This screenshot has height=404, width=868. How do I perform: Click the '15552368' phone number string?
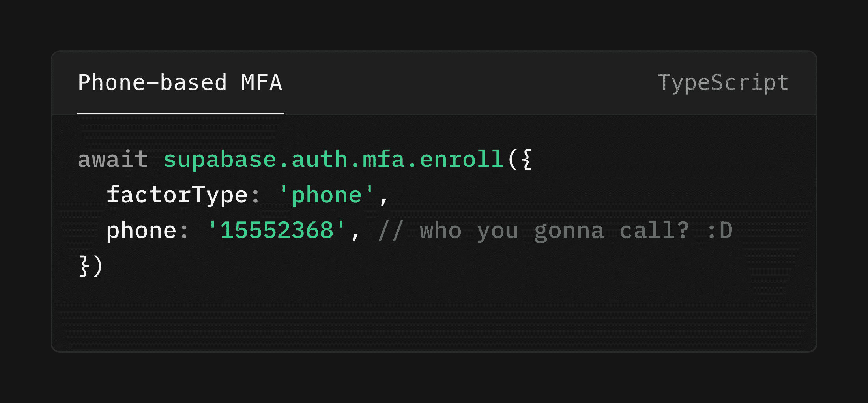point(277,230)
